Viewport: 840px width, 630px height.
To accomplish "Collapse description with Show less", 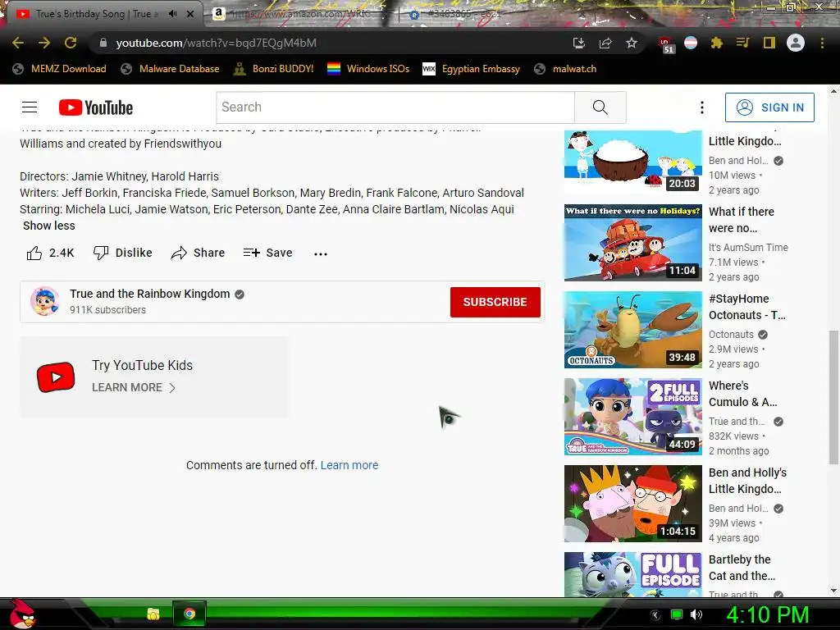I will point(48,226).
